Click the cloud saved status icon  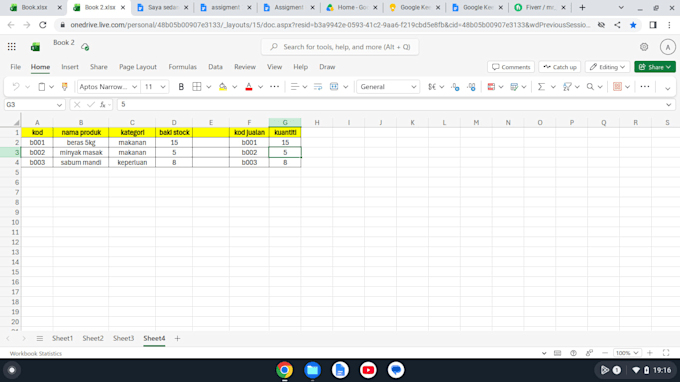pos(85,47)
